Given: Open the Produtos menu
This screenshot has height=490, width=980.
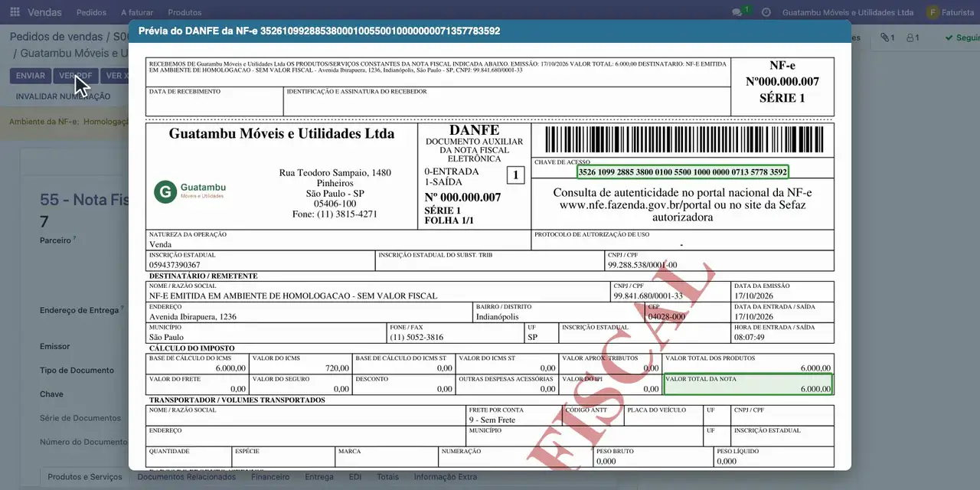Looking at the screenshot, I should click(185, 12).
